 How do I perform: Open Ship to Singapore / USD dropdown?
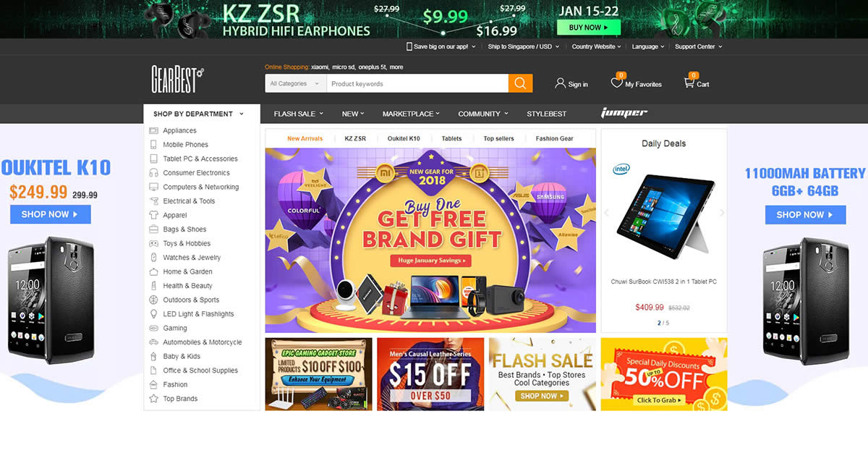522,46
